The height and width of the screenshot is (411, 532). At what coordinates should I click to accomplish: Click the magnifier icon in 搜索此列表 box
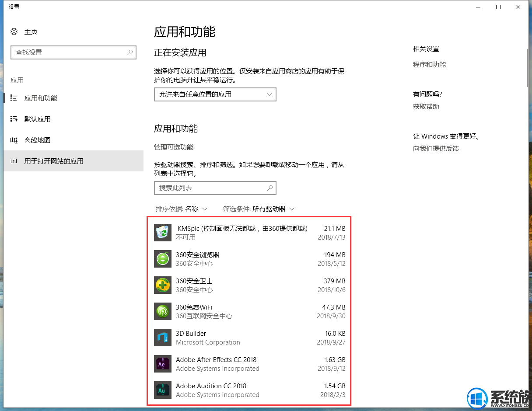tap(270, 188)
